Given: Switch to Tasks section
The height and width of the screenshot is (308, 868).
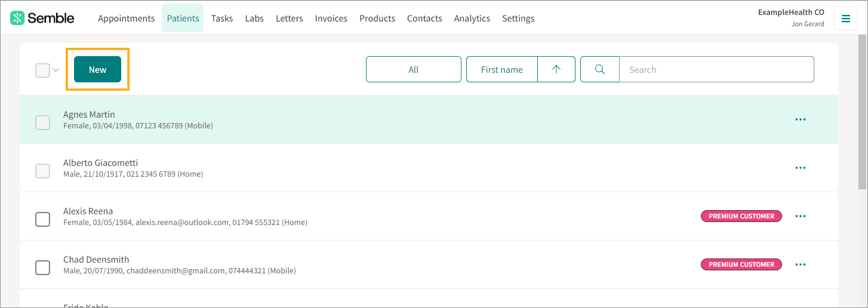Looking at the screenshot, I should point(222,18).
